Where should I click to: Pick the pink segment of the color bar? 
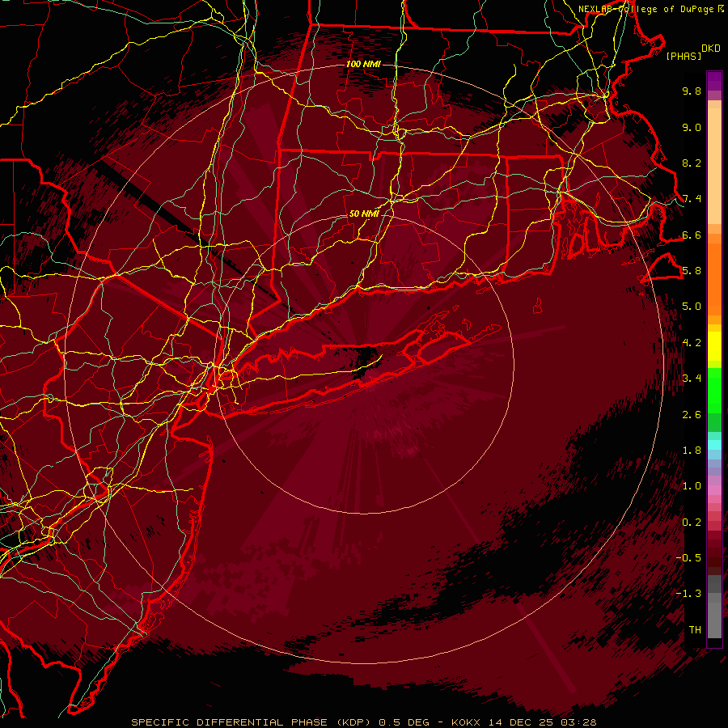tap(714, 490)
